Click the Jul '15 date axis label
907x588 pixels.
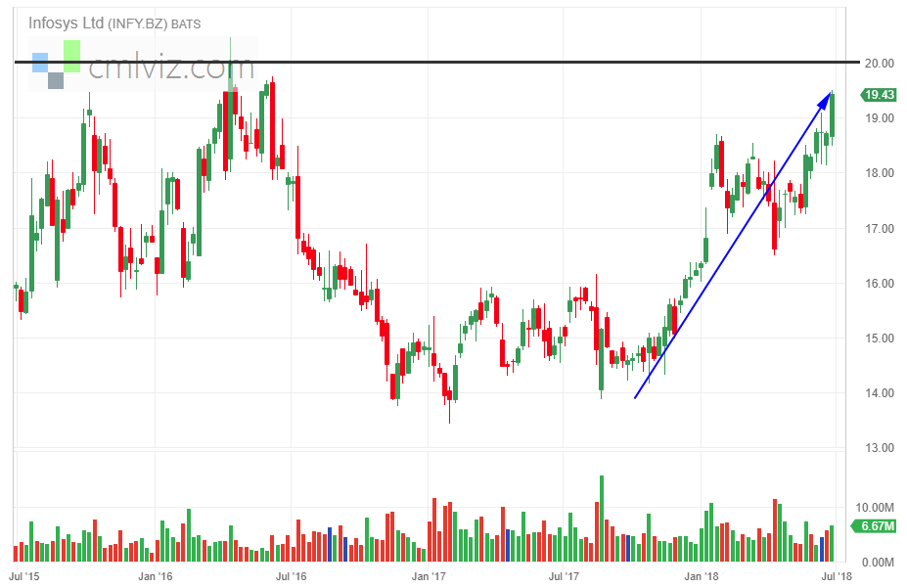[x=24, y=576]
